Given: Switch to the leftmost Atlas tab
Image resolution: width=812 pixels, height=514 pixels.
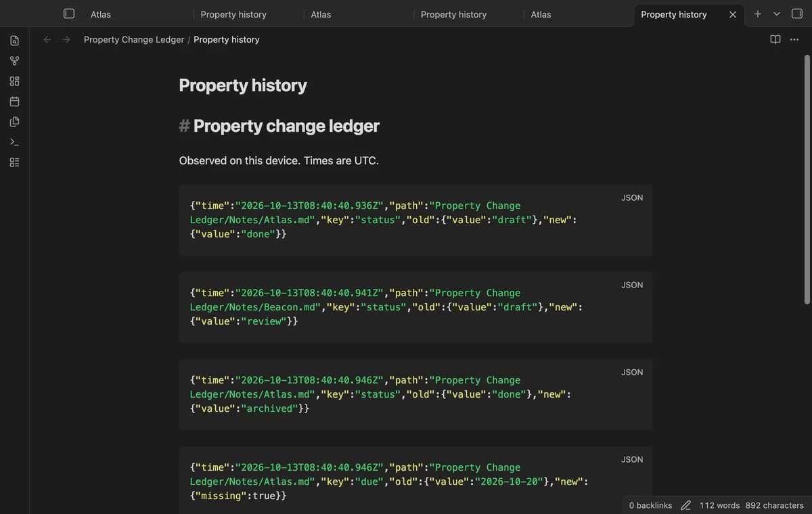Looking at the screenshot, I should 101,14.
